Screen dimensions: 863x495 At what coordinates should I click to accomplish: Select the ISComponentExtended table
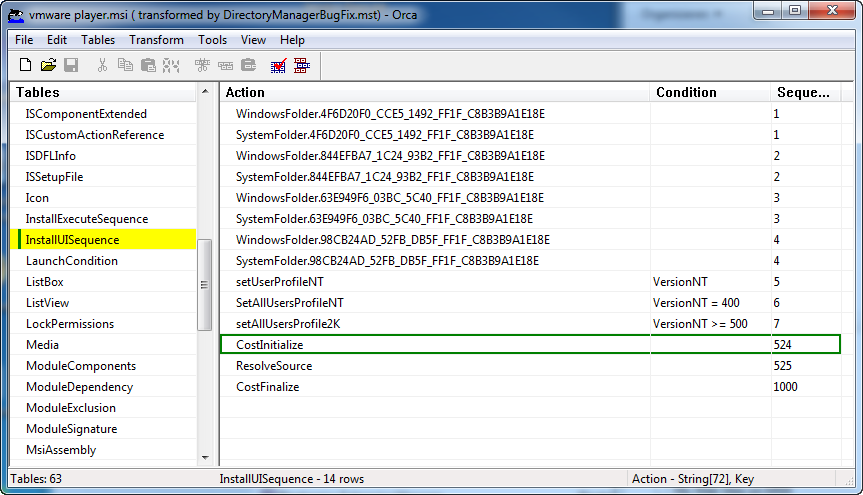click(x=86, y=114)
